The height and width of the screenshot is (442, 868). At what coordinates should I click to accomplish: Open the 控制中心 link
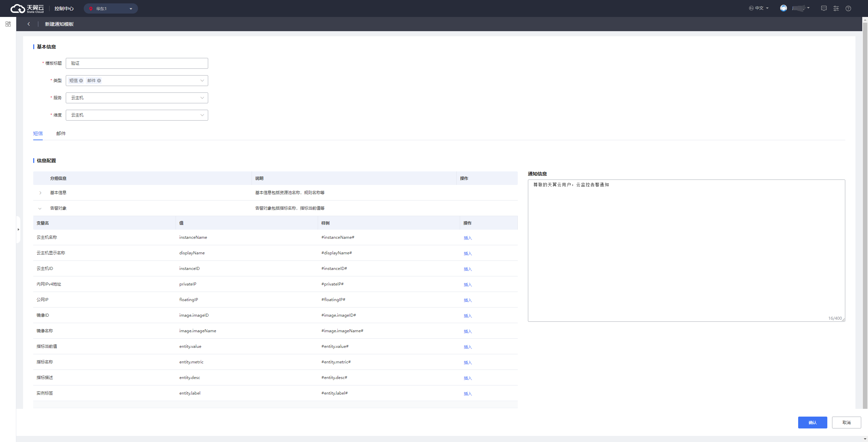pos(64,8)
